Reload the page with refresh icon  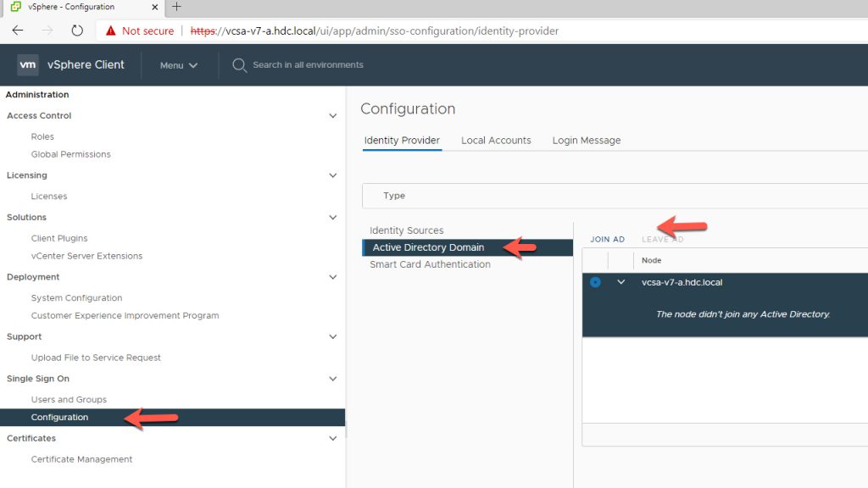(77, 30)
